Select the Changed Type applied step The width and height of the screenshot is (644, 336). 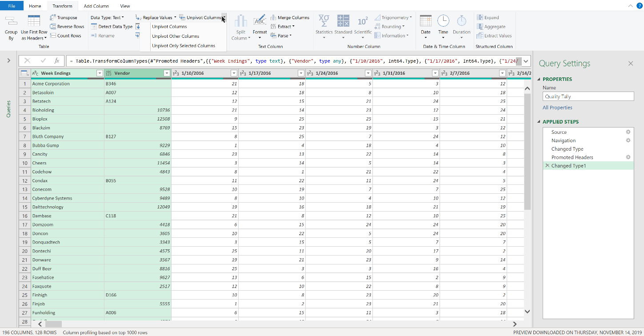tap(567, 149)
